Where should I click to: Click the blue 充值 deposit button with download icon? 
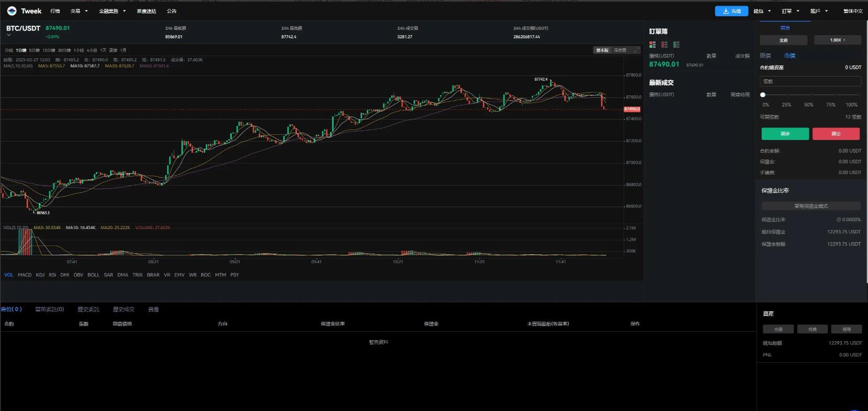731,11
